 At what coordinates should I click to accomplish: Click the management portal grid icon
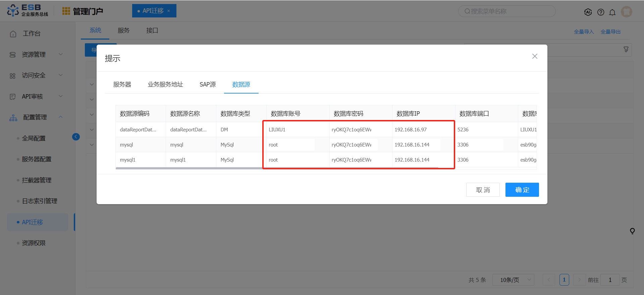point(66,11)
